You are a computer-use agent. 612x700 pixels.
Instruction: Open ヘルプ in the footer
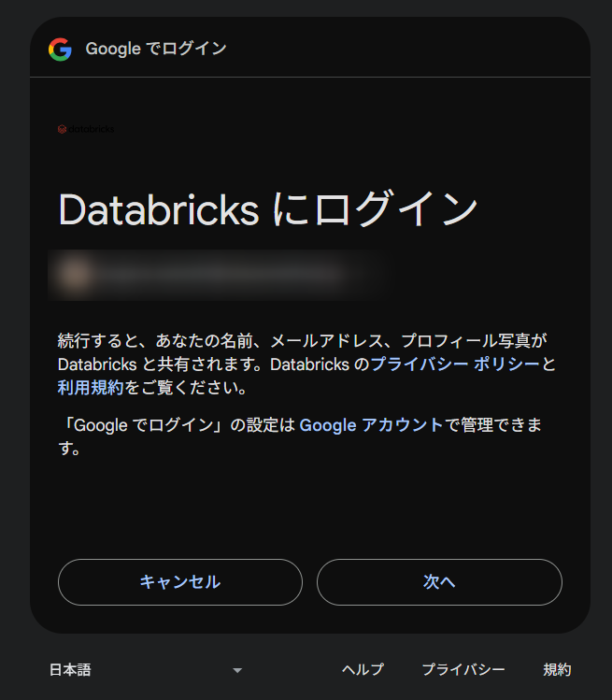coord(363,670)
